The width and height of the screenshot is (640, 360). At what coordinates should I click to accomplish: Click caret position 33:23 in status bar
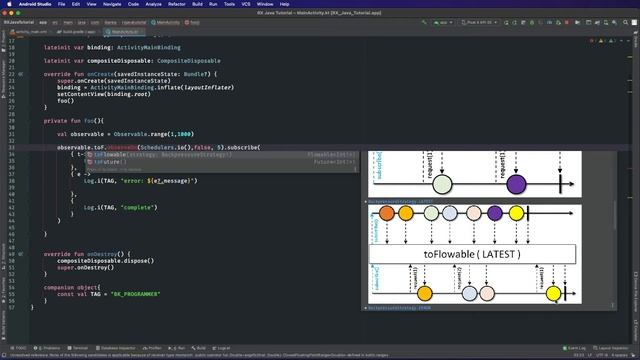pos(579,356)
